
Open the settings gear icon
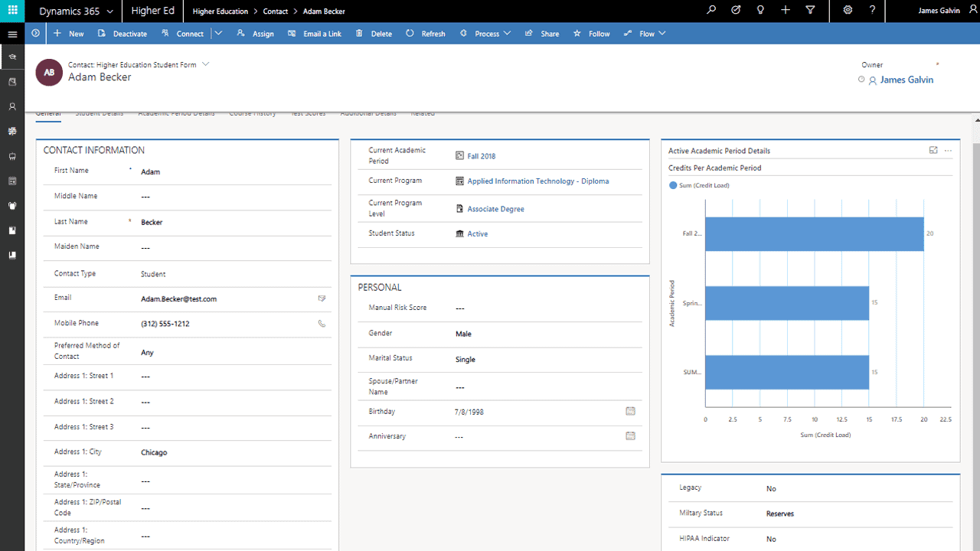pos(848,11)
